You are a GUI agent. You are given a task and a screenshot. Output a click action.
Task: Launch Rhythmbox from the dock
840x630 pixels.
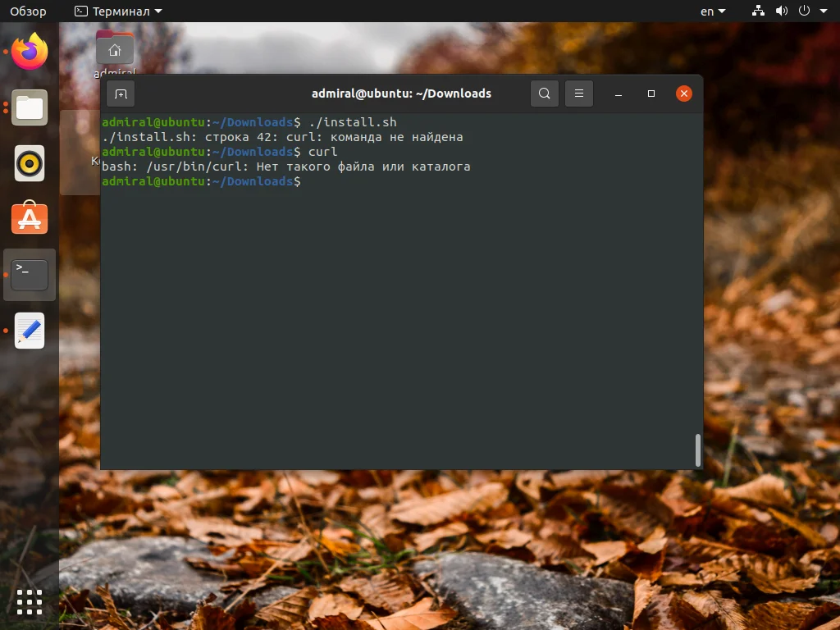click(x=30, y=163)
